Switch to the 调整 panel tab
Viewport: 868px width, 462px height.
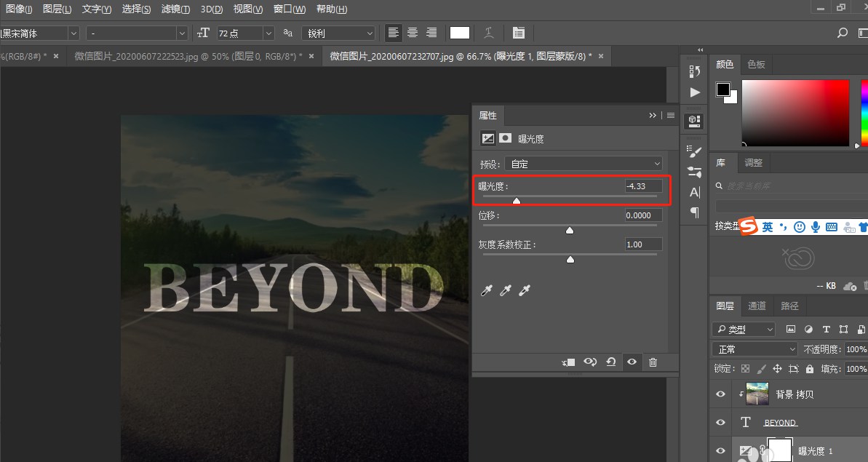point(754,163)
